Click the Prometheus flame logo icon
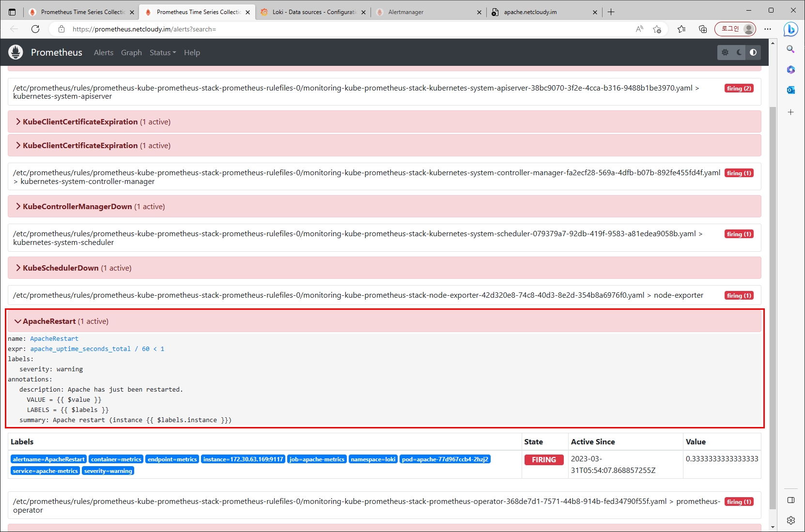This screenshot has width=805, height=532. coord(15,52)
